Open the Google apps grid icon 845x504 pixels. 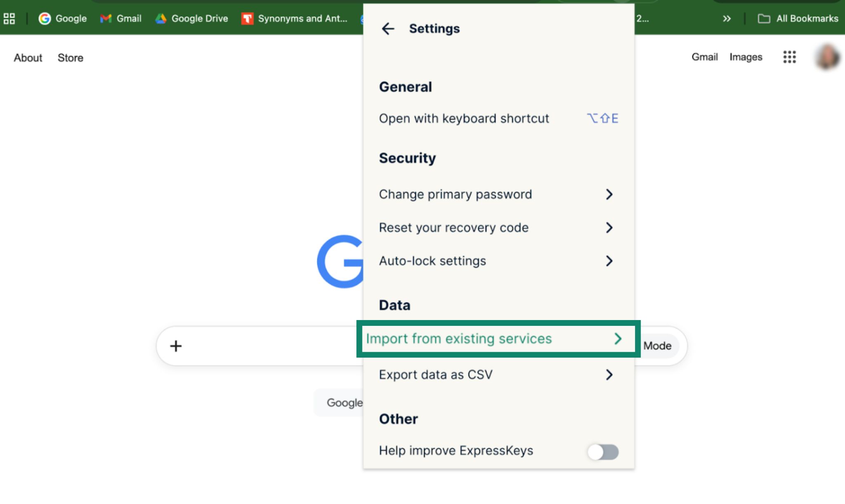(789, 57)
